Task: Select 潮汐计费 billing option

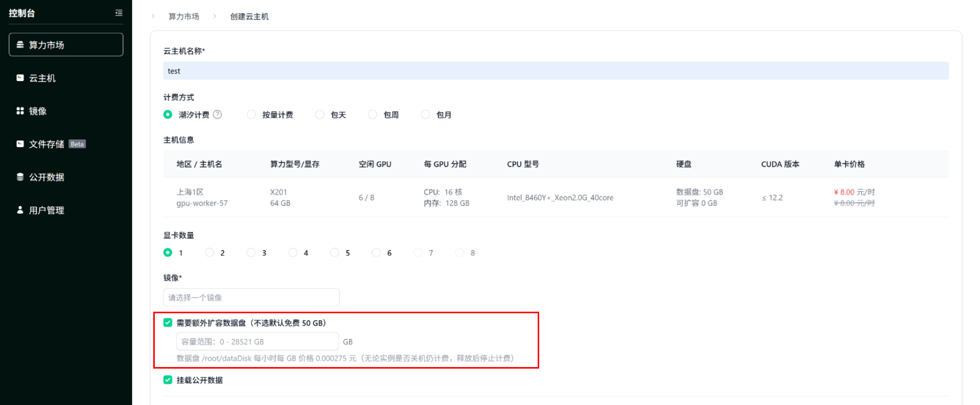Action: coord(168,114)
